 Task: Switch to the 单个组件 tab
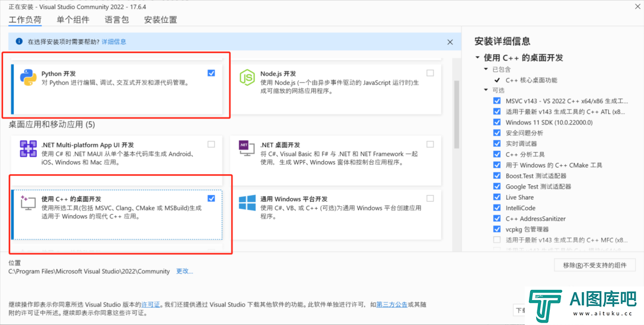tap(73, 20)
